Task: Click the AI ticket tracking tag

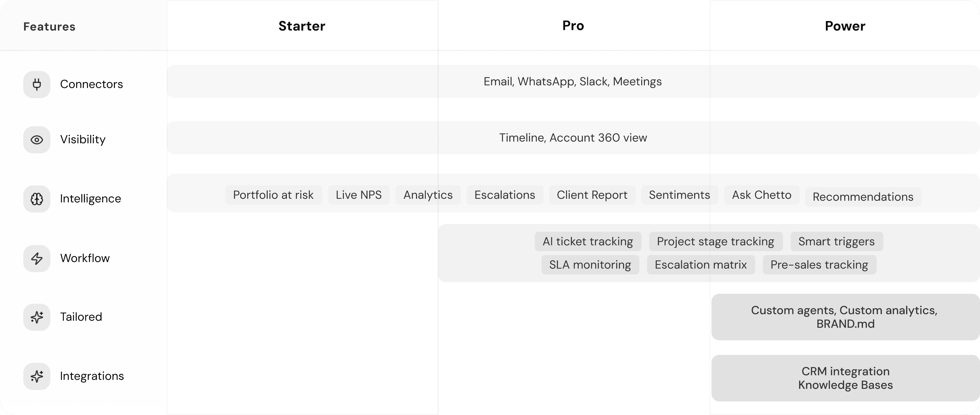Action: point(588,241)
